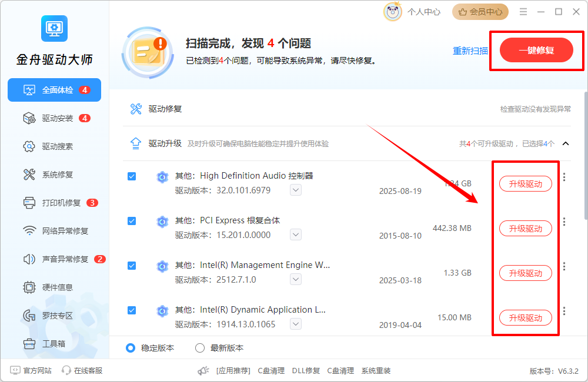Open version dropdown for 15.201.0.0000
This screenshot has height=382, width=588.
[296, 234]
